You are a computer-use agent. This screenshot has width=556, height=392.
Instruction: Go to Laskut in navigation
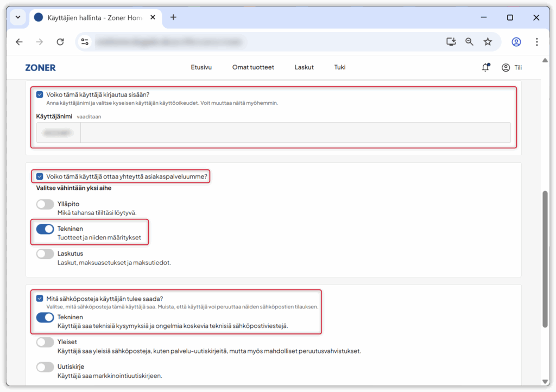[x=304, y=67]
